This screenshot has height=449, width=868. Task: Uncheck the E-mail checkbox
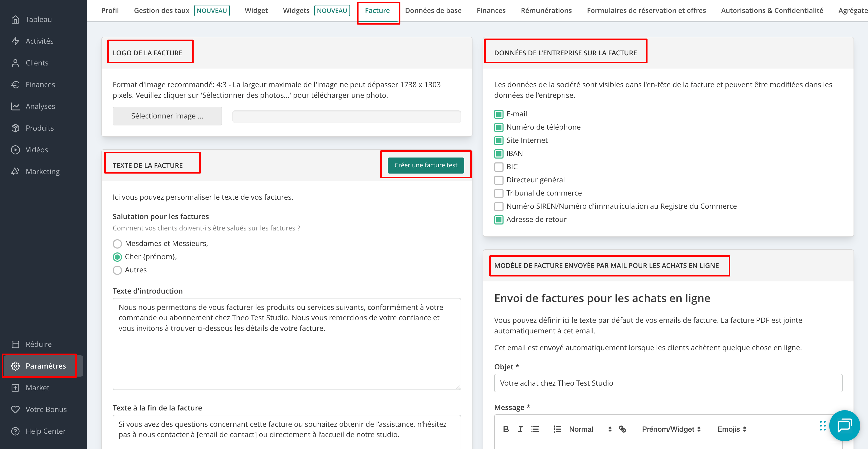coord(499,114)
